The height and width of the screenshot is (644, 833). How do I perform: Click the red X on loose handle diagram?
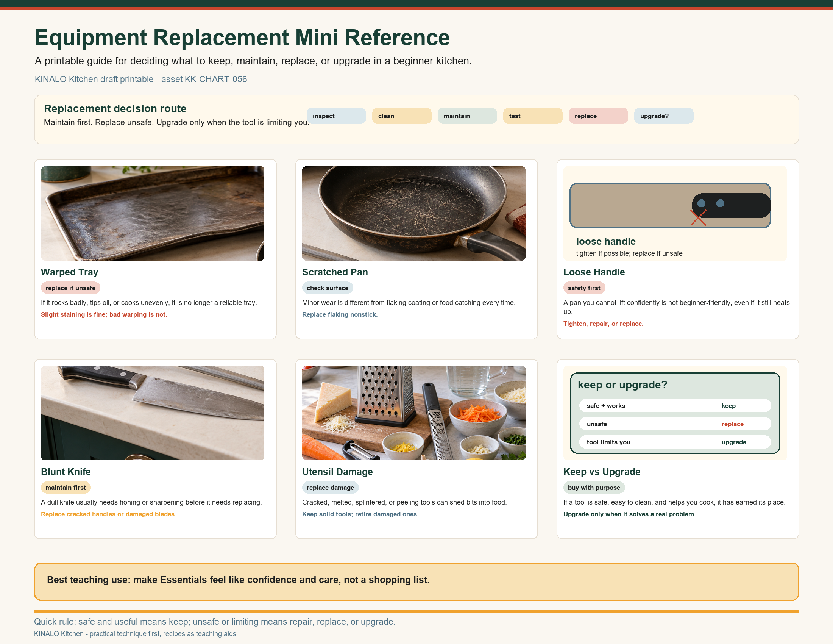click(x=698, y=218)
